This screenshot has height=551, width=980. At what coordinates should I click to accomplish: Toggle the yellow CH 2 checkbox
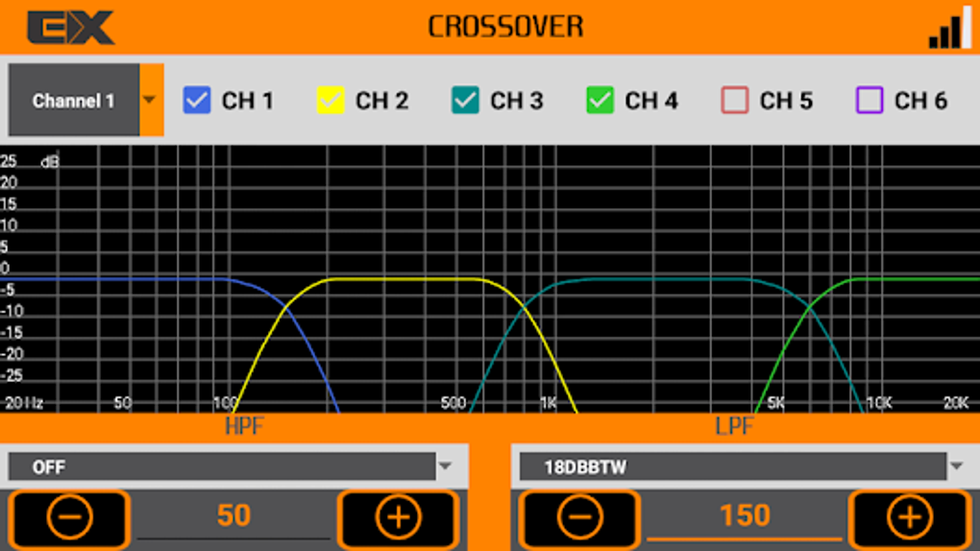tap(331, 100)
